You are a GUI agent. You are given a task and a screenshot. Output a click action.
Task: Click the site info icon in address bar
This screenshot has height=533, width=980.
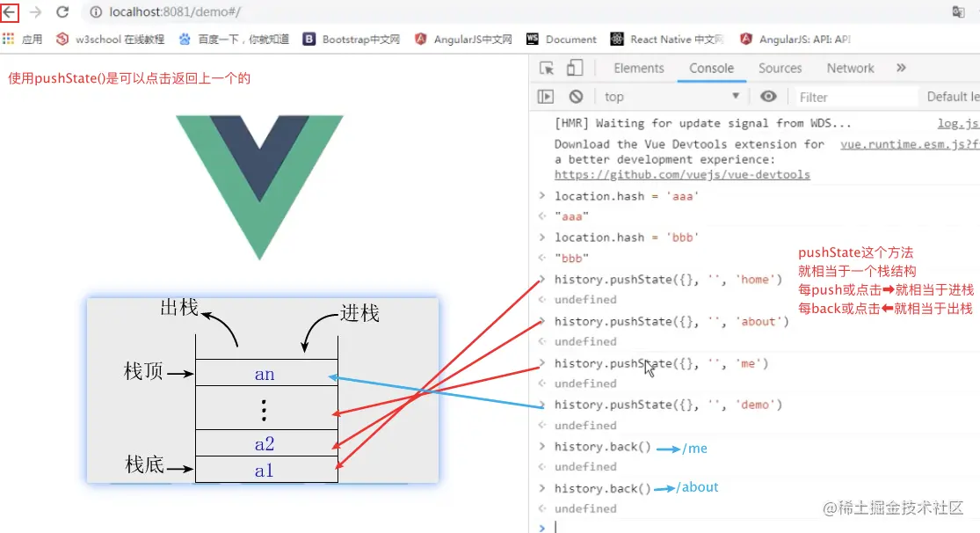[x=96, y=12]
